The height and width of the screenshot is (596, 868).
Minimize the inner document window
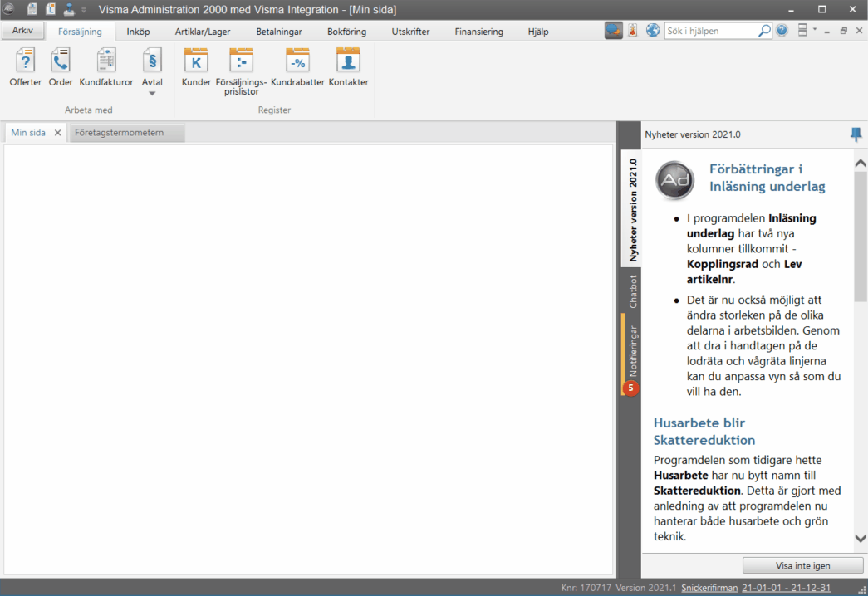point(826,31)
